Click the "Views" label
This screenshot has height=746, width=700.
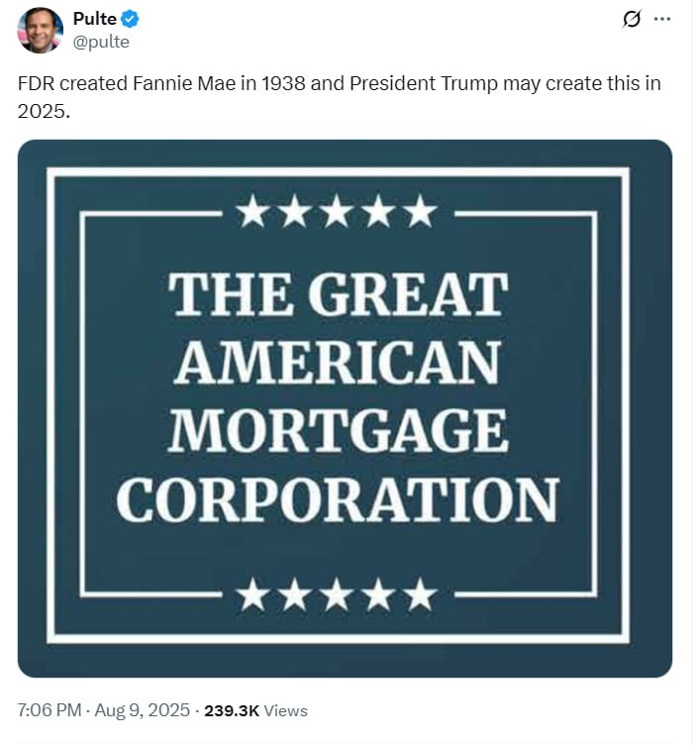286,710
